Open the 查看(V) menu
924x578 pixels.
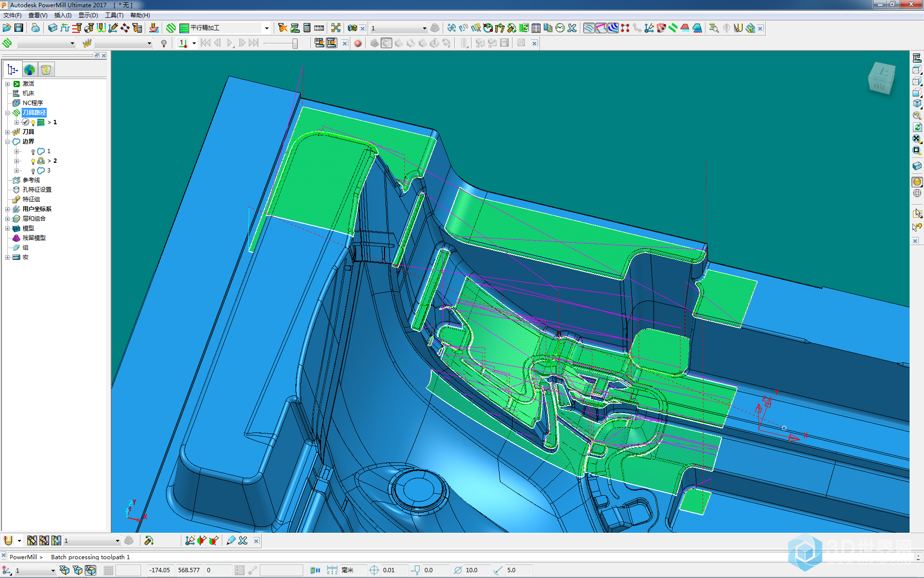(38, 15)
